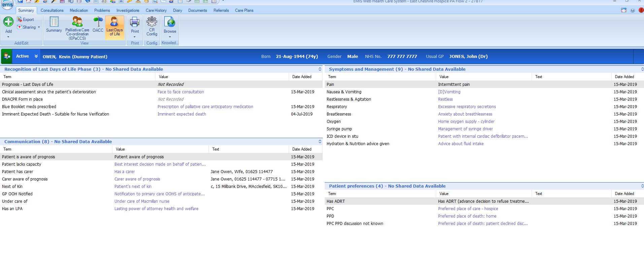Click the Imminent expected death link
The image size is (644, 260).
click(182, 114)
